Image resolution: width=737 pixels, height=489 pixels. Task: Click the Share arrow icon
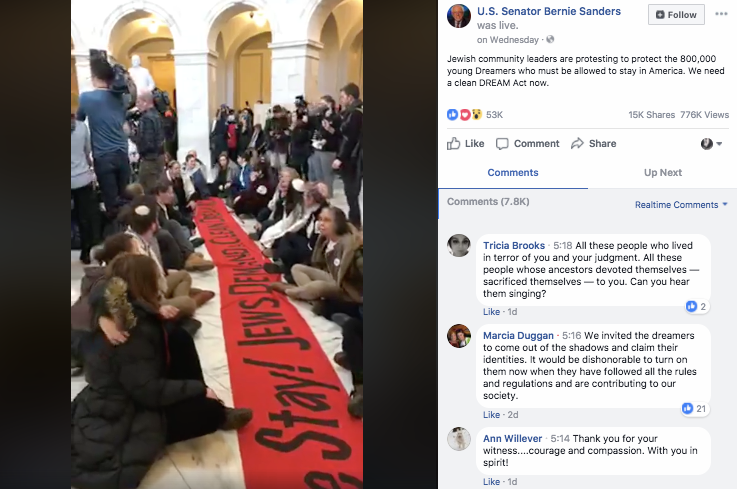pos(577,143)
